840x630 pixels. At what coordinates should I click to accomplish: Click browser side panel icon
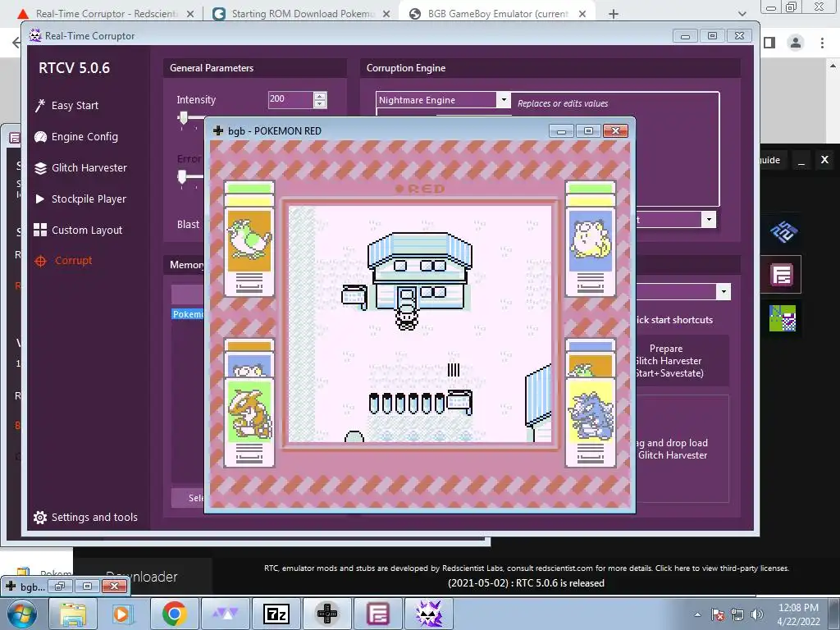coord(769,43)
